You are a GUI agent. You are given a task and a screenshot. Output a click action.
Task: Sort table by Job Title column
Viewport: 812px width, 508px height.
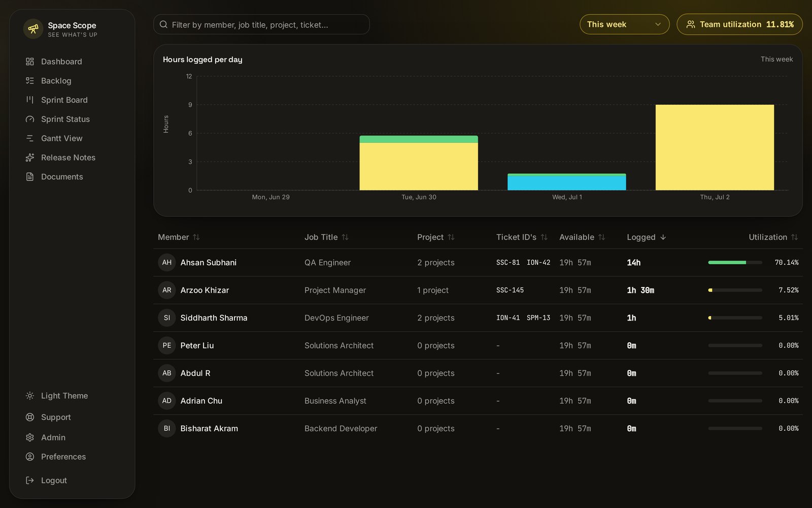pos(327,237)
